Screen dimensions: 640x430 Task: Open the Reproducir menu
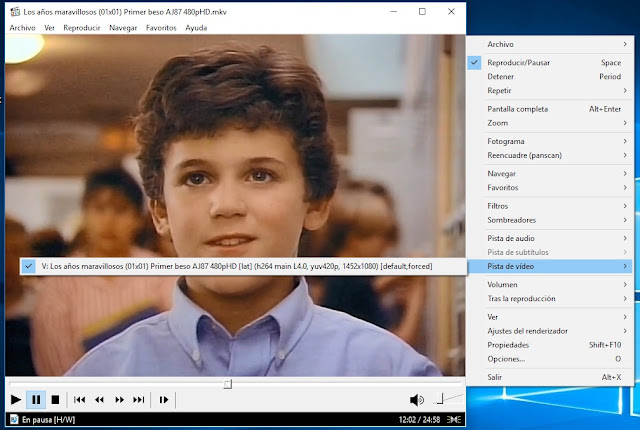(82, 28)
